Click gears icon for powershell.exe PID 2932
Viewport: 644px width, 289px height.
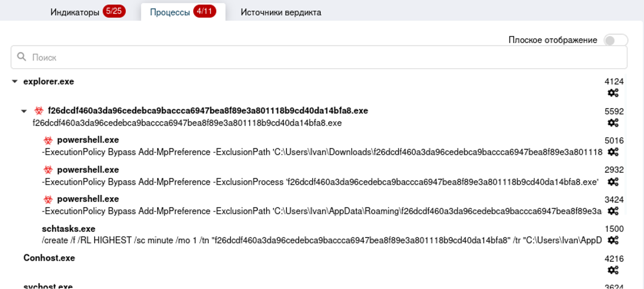pos(613,182)
